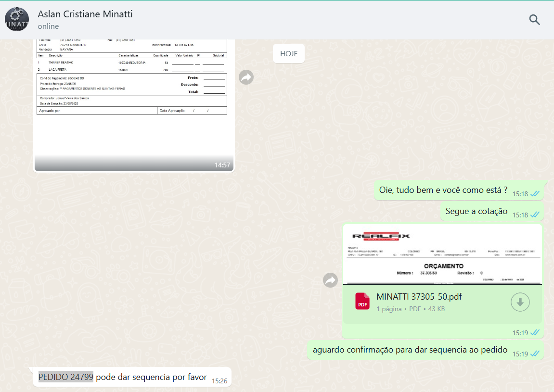This screenshot has height=392, width=554.
Task: Click read ticks on 'aguardo confirmação' message
Action: (x=535, y=354)
